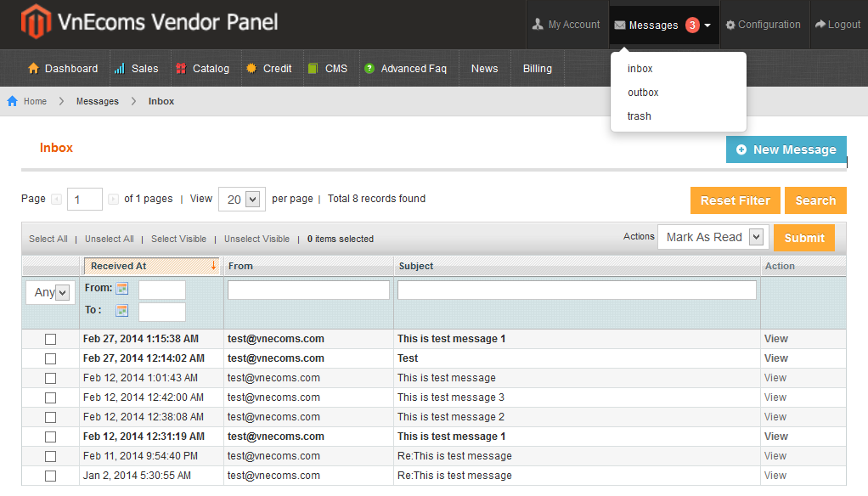Open the 'To' date calendar picker
Screen dimensions: 868x496
tap(121, 310)
